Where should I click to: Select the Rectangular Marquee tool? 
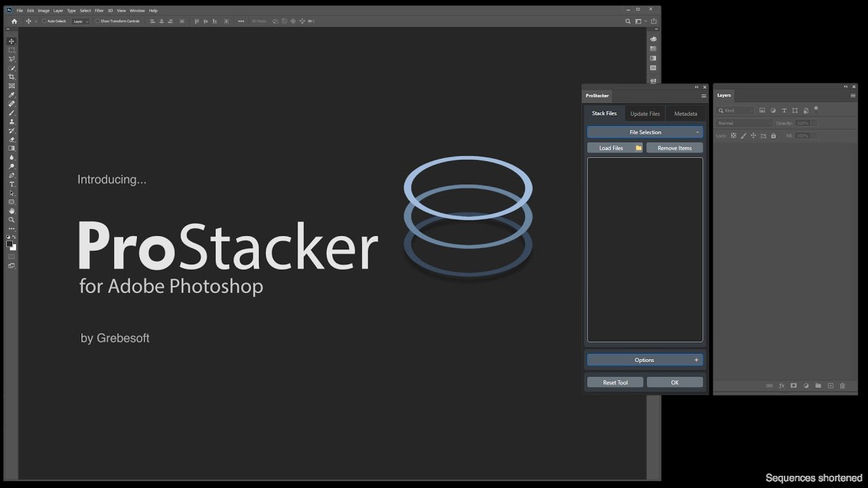tap(12, 50)
